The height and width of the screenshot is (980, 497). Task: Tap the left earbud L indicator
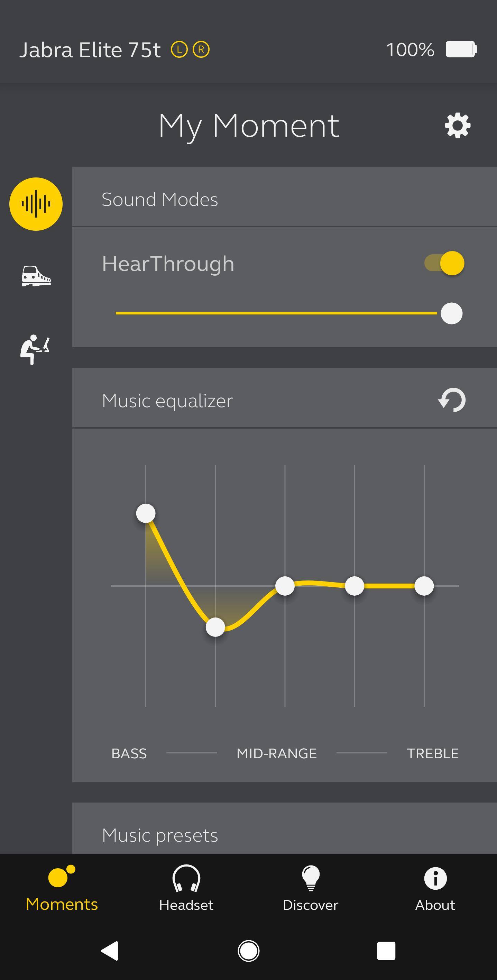pyautogui.click(x=179, y=49)
